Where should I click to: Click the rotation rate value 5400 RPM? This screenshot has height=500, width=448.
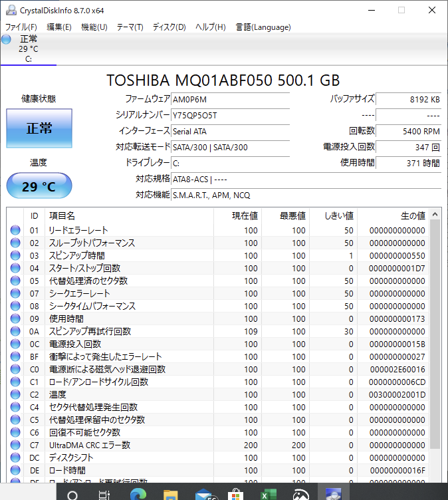click(409, 132)
